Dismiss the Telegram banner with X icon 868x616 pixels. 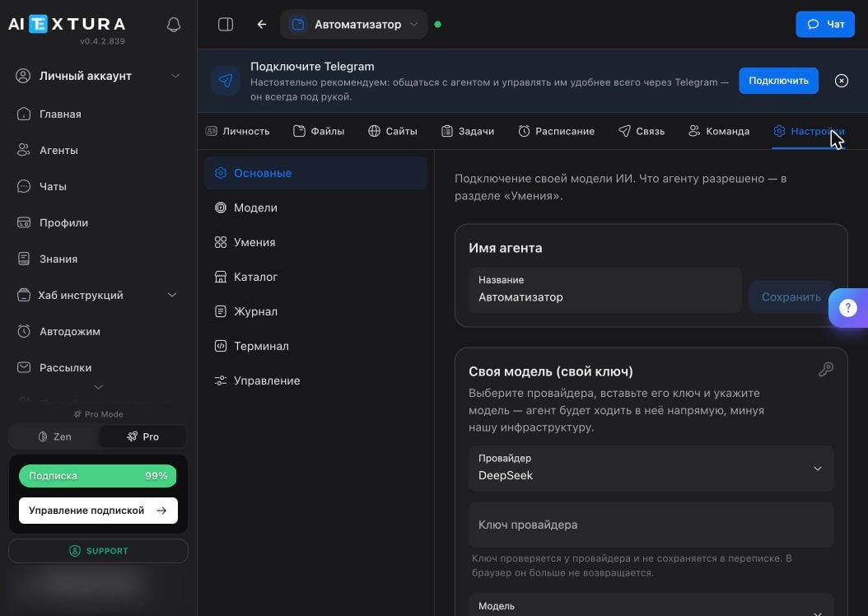841,81
